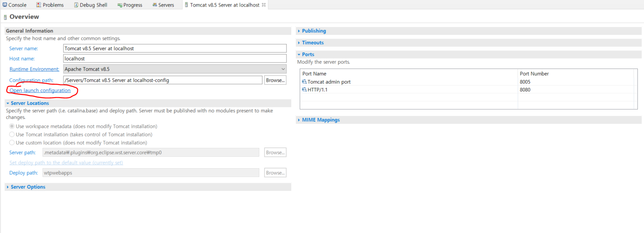The height and width of the screenshot is (233, 644).
Task: Click the Servers tab icon
Action: (x=155, y=5)
